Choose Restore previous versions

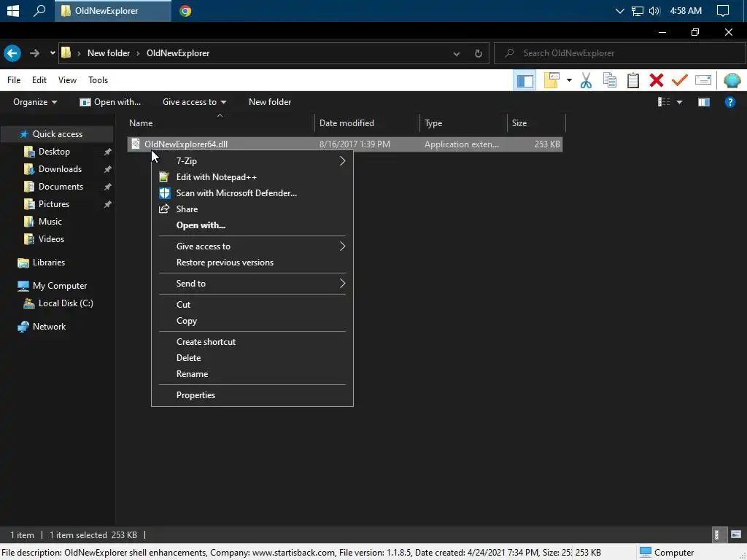pos(252,262)
